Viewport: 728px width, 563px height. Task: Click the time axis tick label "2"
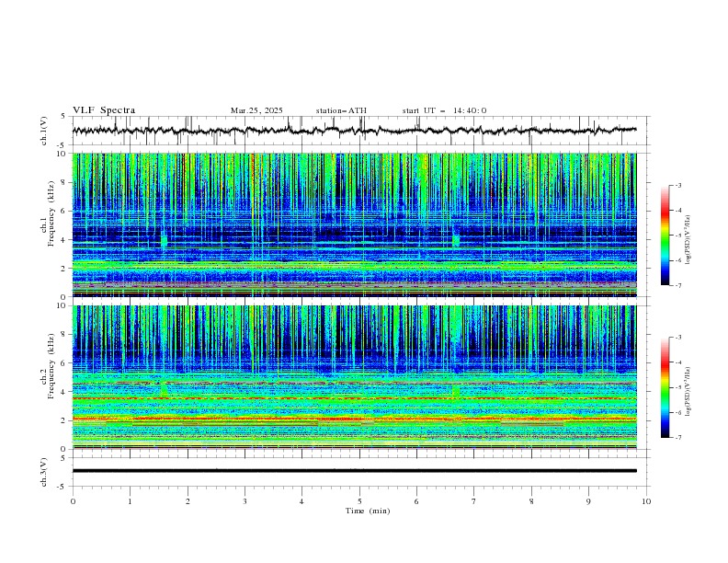click(x=188, y=501)
